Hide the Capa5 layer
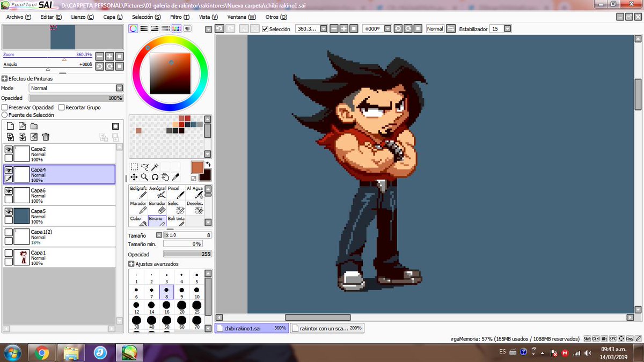644x362 pixels. pyautogui.click(x=9, y=212)
